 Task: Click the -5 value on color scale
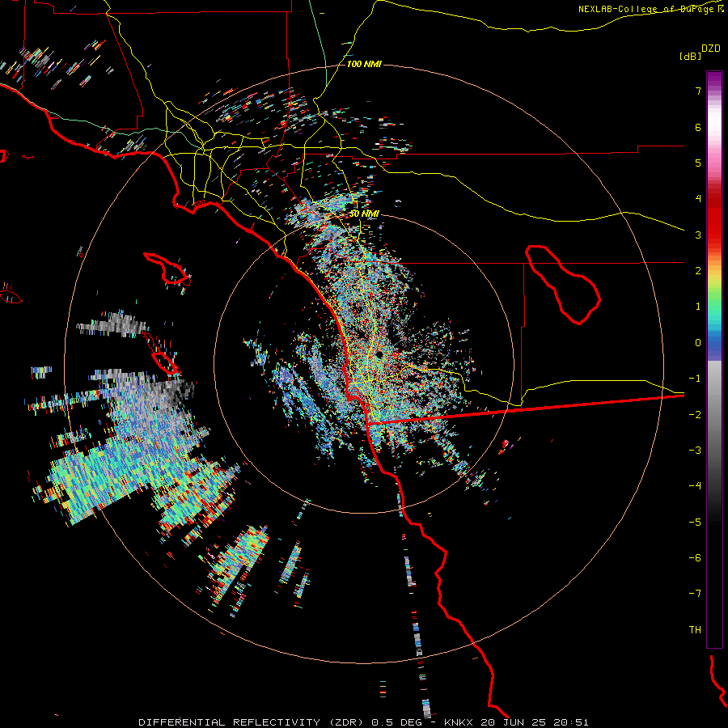695,523
